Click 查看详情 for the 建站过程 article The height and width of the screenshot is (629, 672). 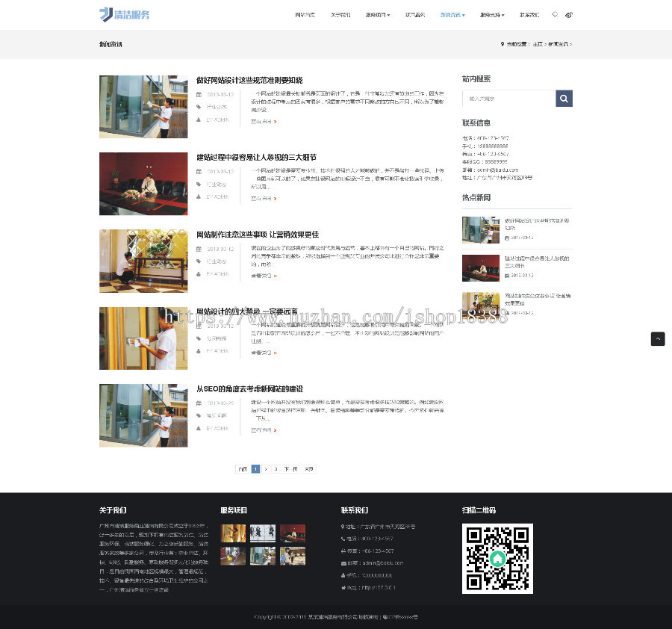[261, 199]
